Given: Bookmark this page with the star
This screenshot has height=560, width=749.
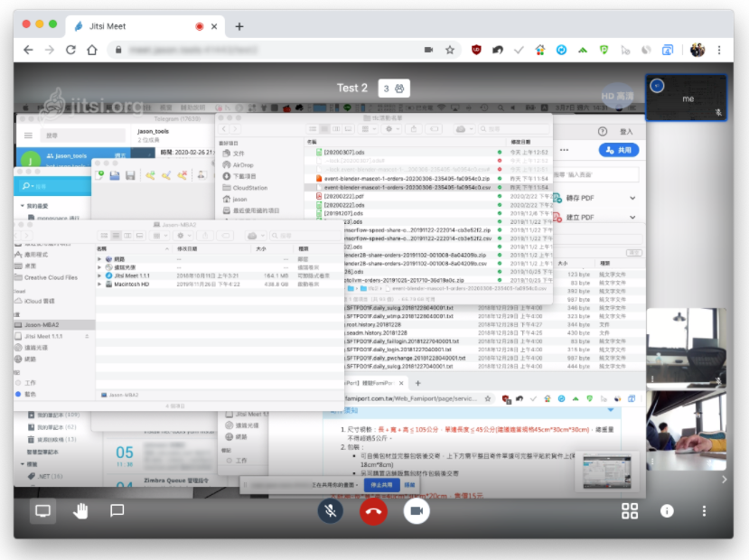Looking at the screenshot, I should [x=450, y=50].
